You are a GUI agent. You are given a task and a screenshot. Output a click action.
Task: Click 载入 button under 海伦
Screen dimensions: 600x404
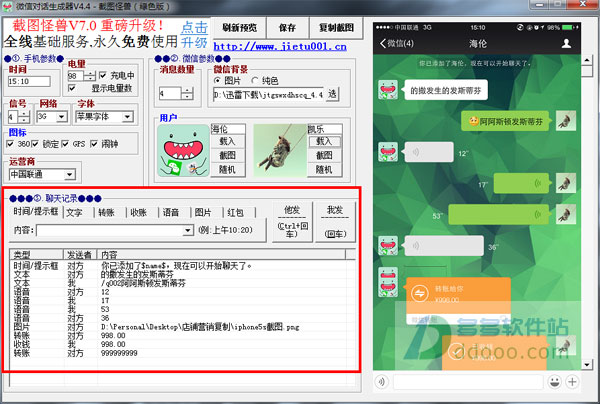click(227, 142)
